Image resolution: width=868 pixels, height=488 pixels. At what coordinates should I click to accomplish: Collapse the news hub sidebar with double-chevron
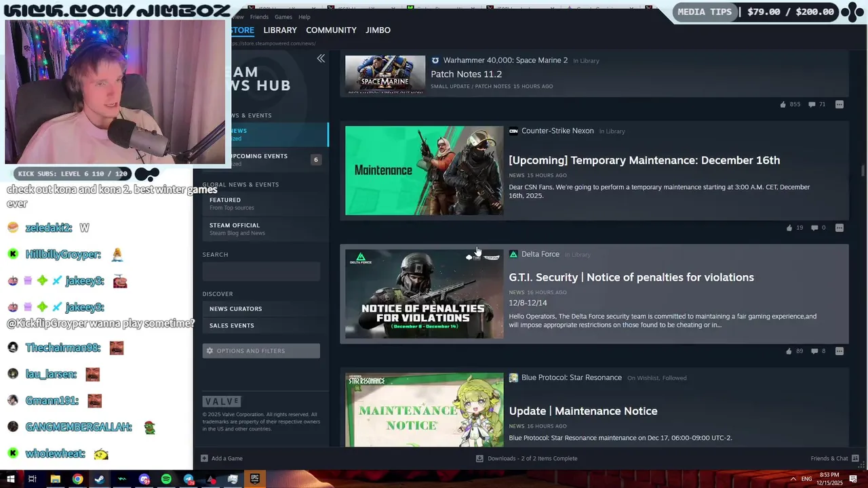pos(321,59)
